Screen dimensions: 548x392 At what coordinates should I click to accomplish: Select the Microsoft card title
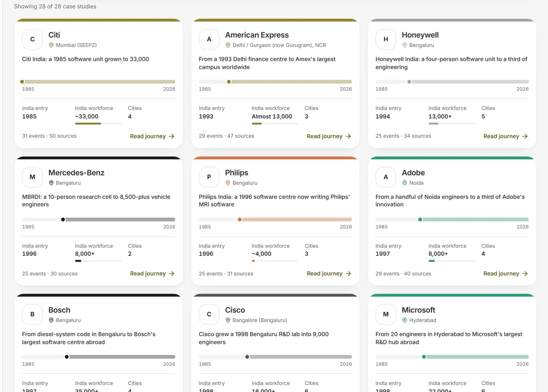point(419,310)
